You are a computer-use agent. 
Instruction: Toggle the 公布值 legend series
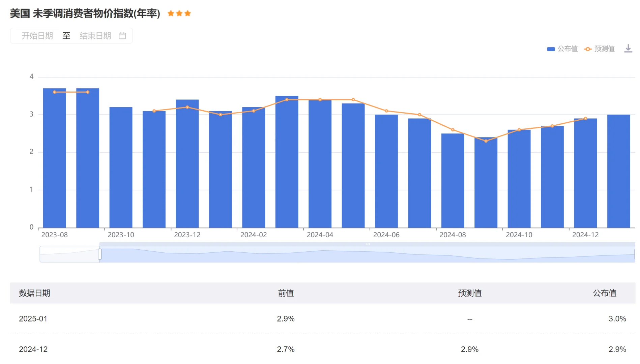562,49
